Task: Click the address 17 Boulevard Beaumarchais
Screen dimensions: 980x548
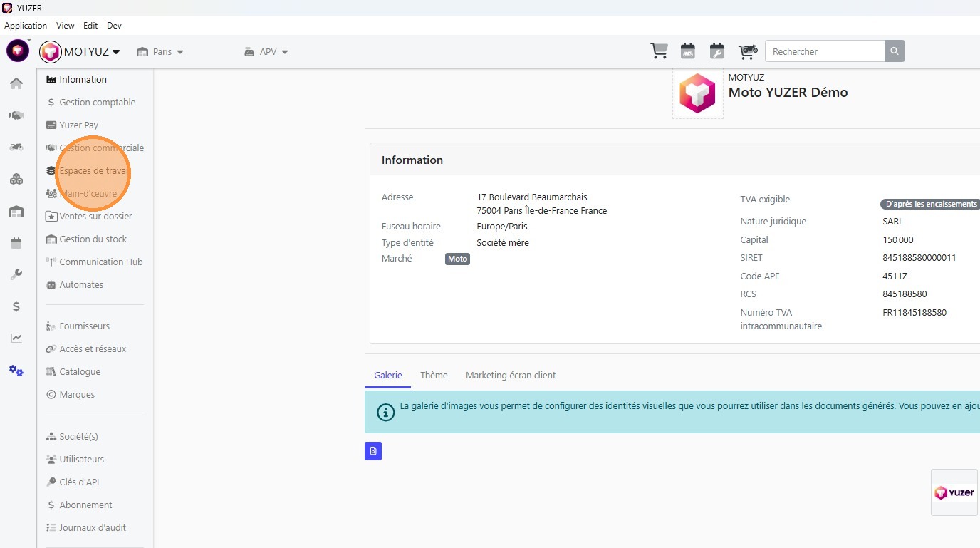Action: click(532, 197)
